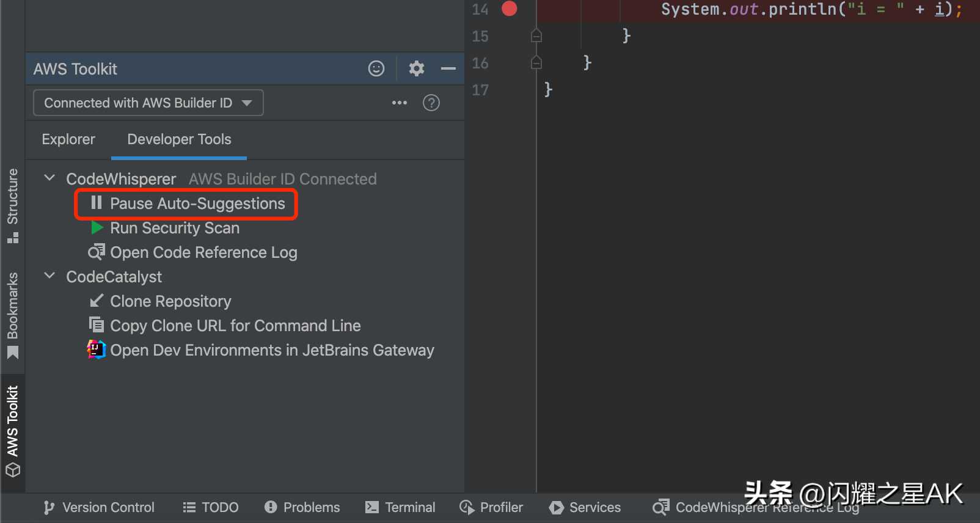Click the AWS Toolkit panel title
The width and height of the screenshot is (980, 523).
pos(75,69)
